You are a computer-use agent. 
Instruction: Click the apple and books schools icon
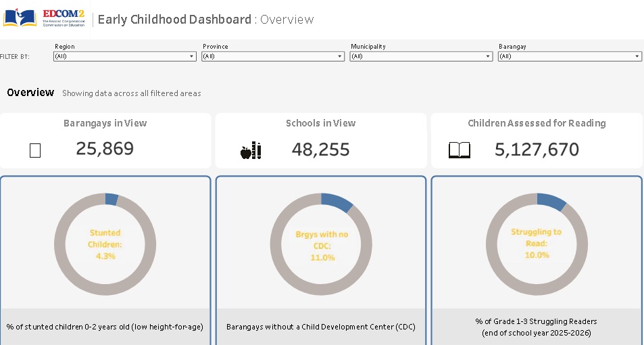251,150
